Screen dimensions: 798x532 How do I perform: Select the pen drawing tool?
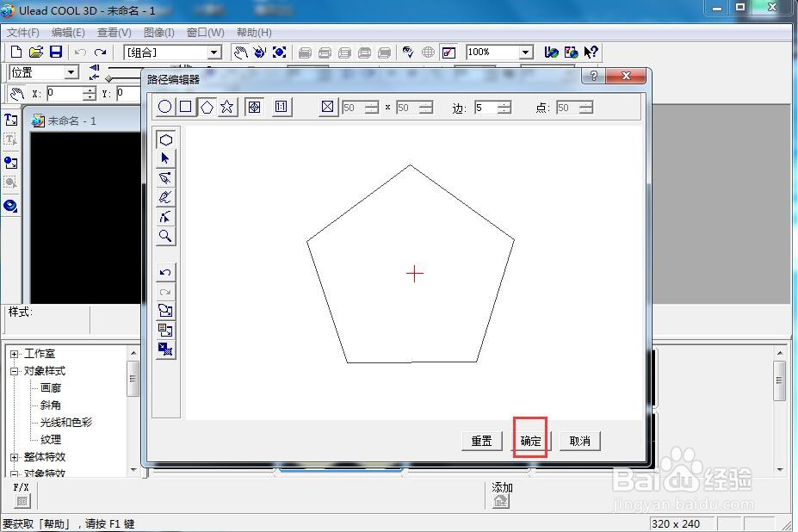click(166, 178)
